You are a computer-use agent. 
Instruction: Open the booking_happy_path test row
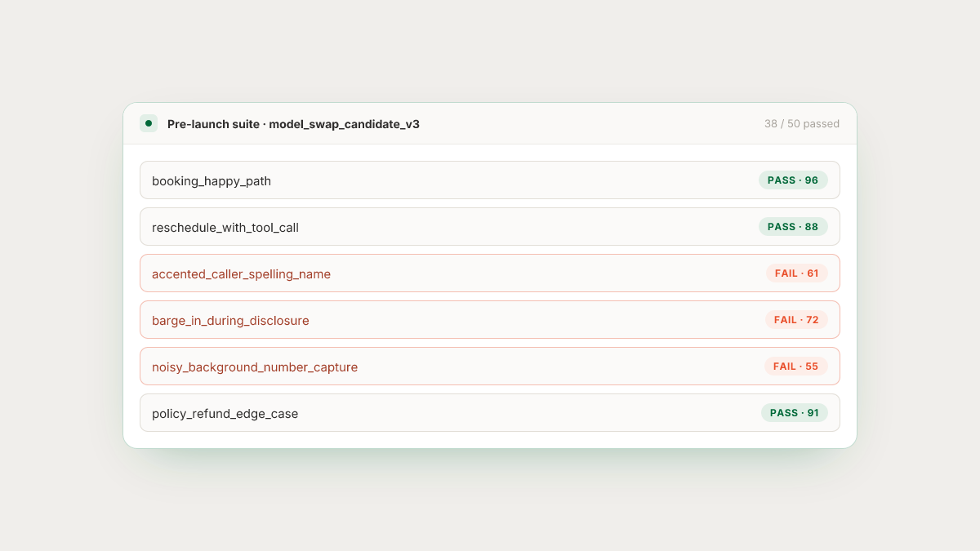(490, 180)
